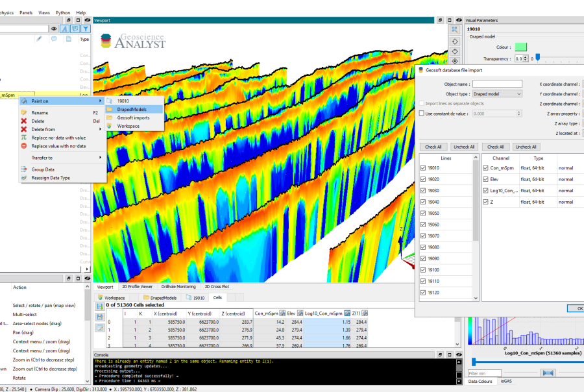Click the document column header icon
Screen dimensions: 584x392
coord(69,39)
